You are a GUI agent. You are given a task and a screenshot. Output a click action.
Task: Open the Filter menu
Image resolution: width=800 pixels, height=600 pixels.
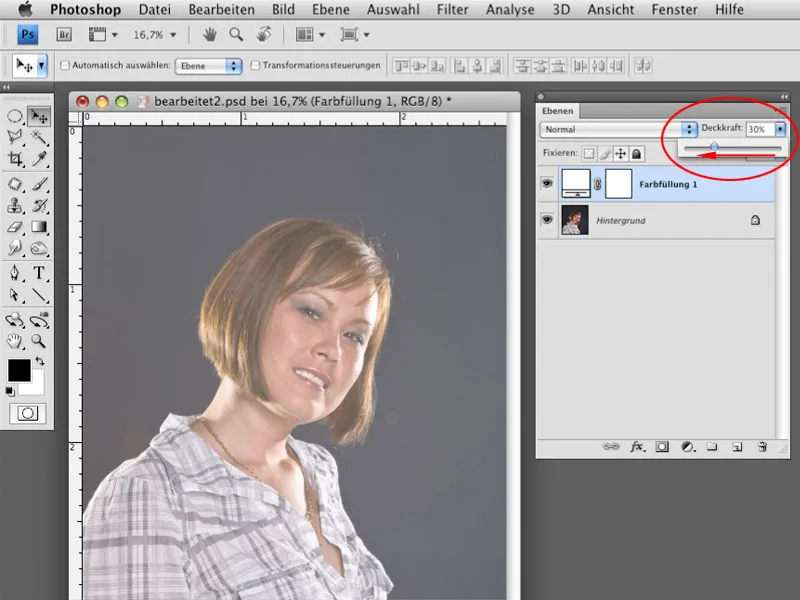(x=452, y=10)
